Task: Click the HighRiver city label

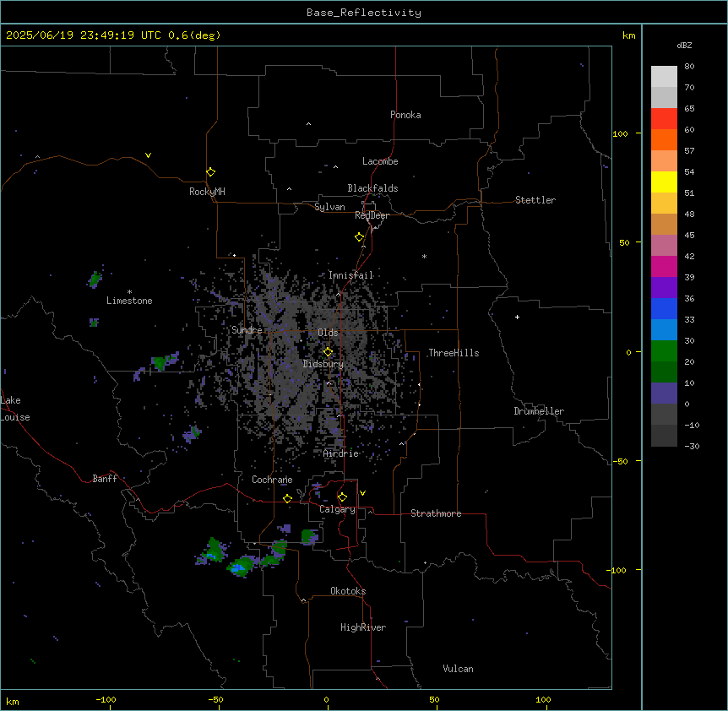Action: pyautogui.click(x=363, y=627)
